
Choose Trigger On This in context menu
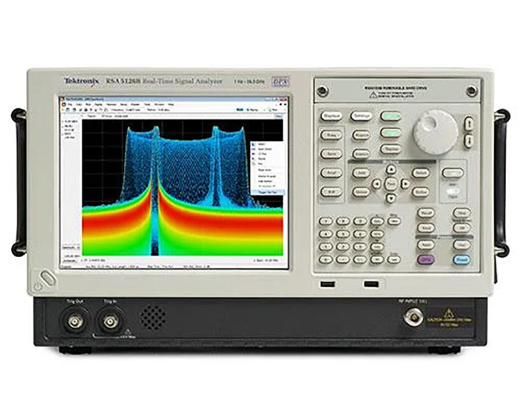[x=268, y=192]
